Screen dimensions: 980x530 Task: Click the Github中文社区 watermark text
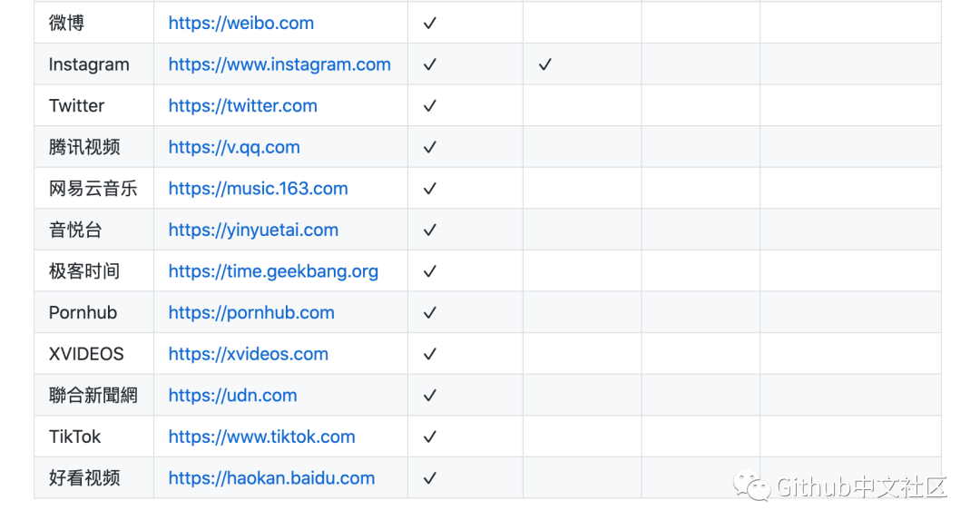(862, 487)
